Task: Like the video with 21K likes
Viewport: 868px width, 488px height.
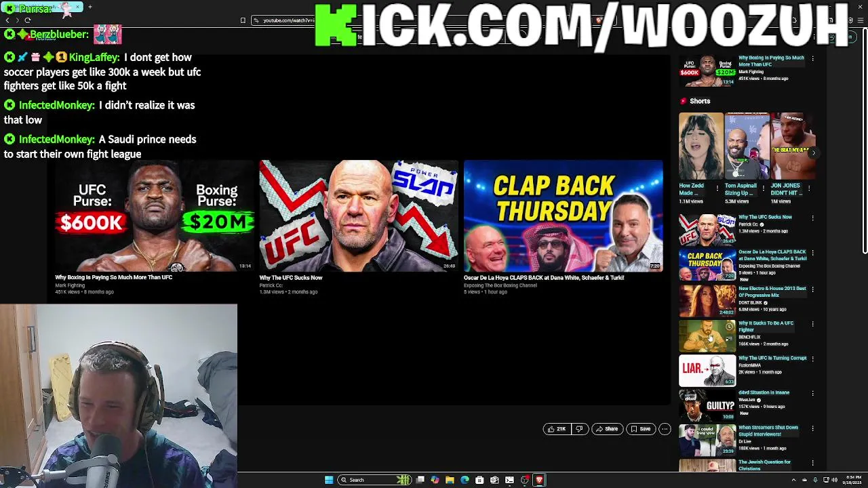Action: pyautogui.click(x=557, y=429)
